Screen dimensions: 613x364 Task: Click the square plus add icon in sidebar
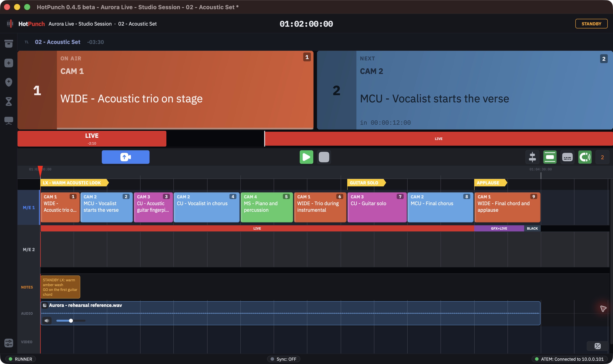[x=9, y=63]
